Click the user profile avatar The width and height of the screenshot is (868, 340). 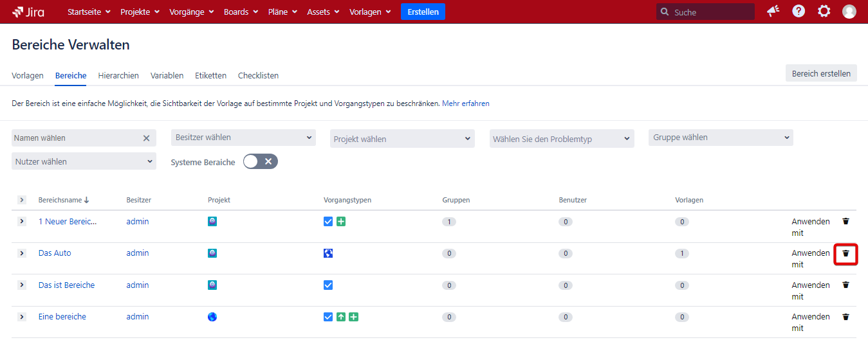tap(849, 12)
